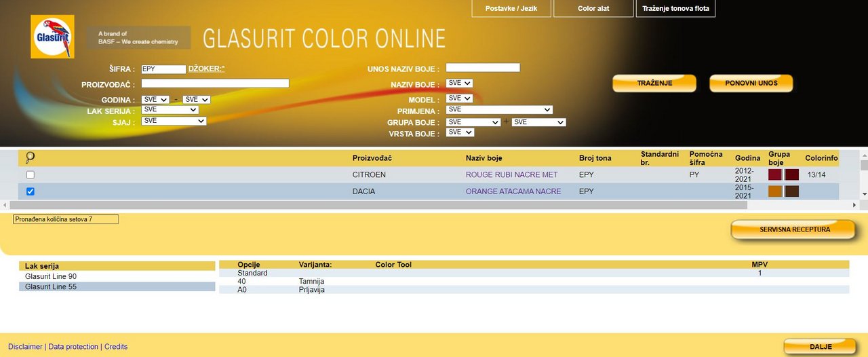Click the Godina column header
The width and height of the screenshot is (868, 357).
pos(748,158)
